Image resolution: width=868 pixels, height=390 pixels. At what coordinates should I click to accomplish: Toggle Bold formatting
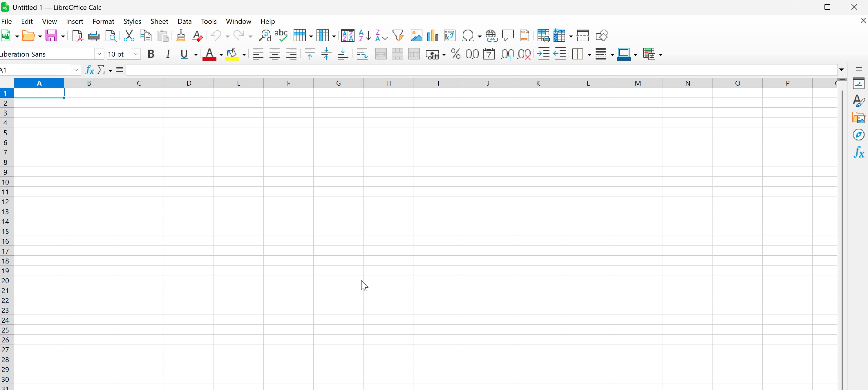(151, 54)
